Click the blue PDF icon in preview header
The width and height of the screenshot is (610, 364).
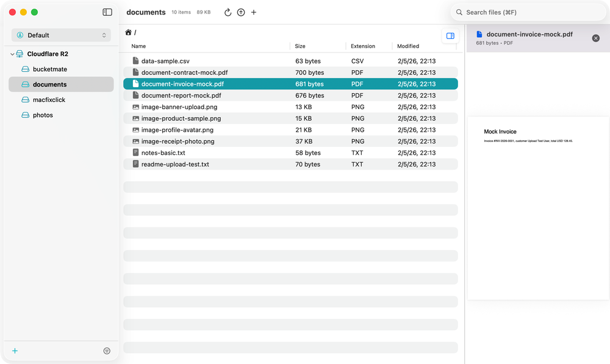pos(479,34)
